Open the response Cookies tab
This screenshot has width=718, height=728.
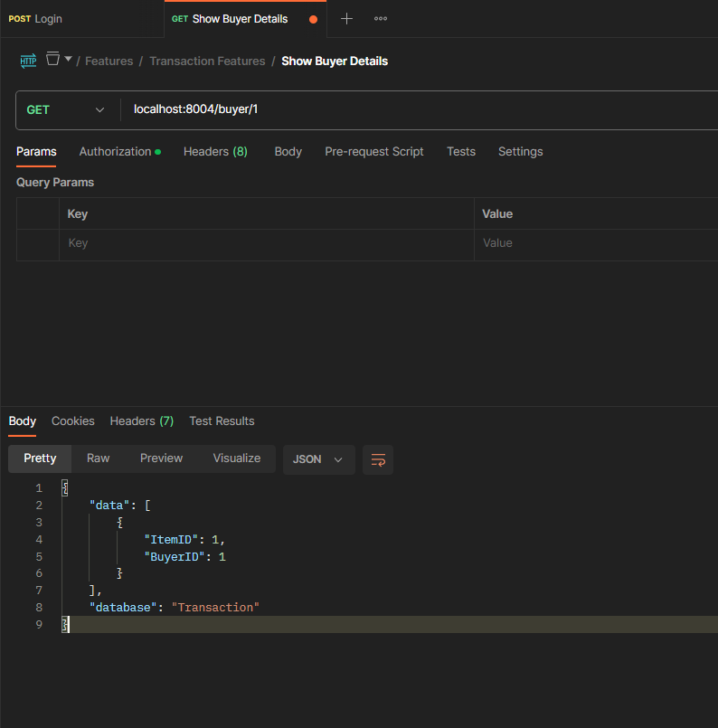(72, 421)
